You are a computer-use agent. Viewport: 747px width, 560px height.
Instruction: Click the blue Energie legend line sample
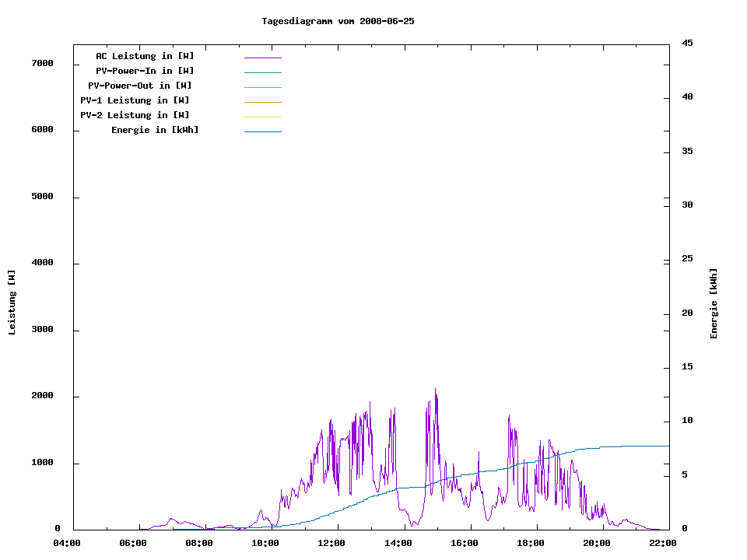(262, 131)
